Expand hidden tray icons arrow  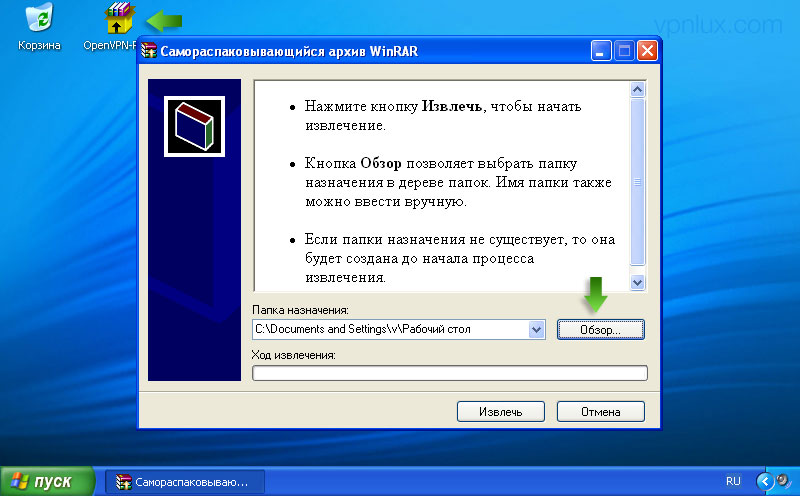pos(764,481)
